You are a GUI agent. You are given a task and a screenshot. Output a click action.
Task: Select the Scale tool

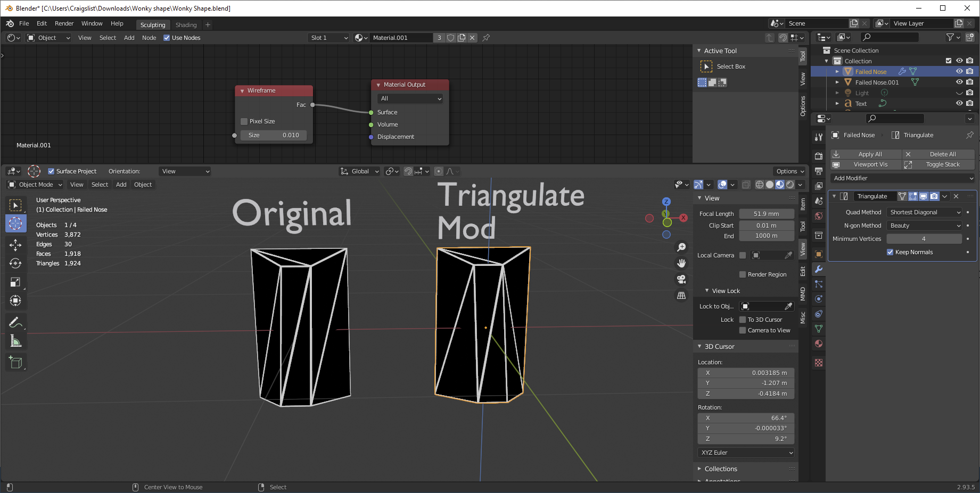pos(15,282)
